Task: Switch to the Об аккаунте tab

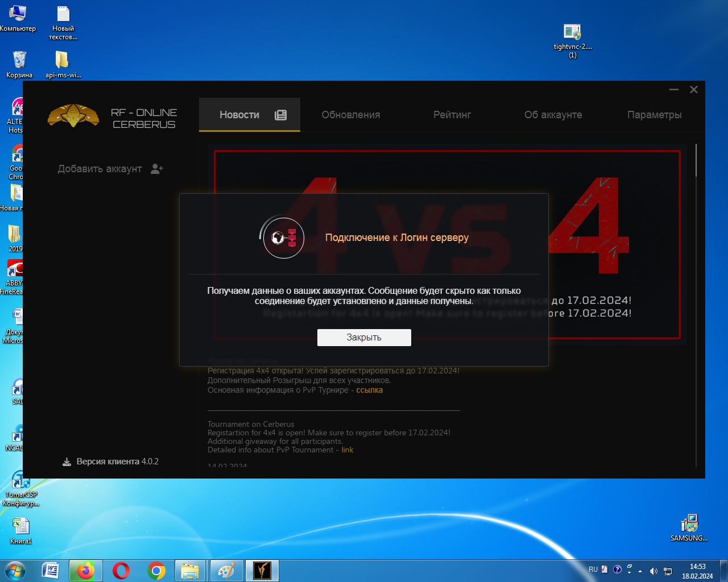Action: click(553, 115)
